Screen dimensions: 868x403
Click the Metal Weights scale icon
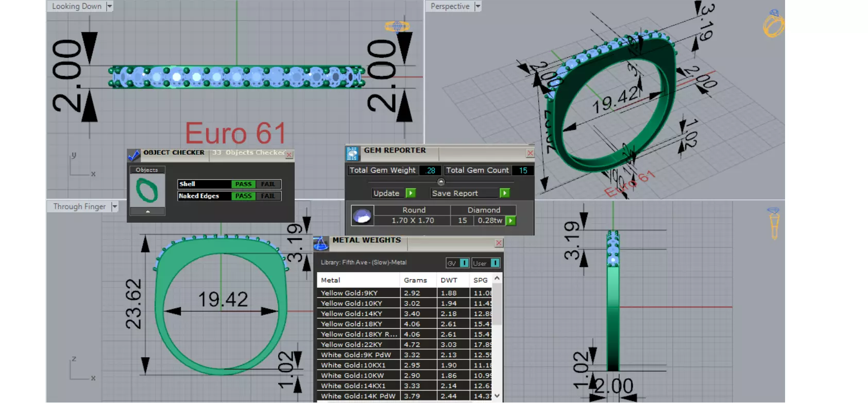pyautogui.click(x=321, y=243)
